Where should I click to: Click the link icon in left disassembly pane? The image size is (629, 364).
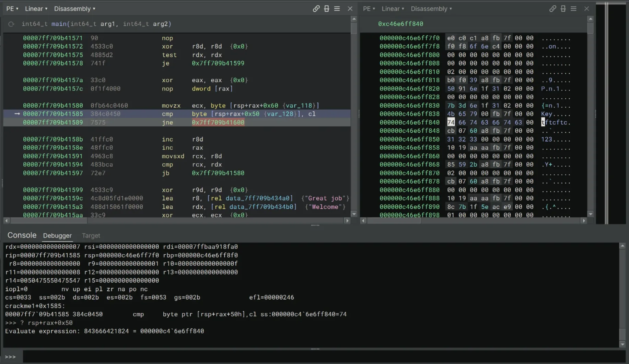316,9
